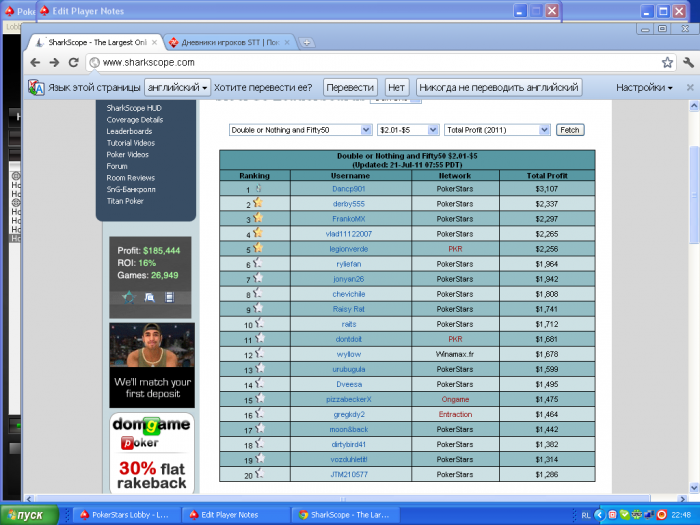The height and width of the screenshot is (525, 700).
Task: Click the star icon next to rank 13
Action: (x=260, y=368)
